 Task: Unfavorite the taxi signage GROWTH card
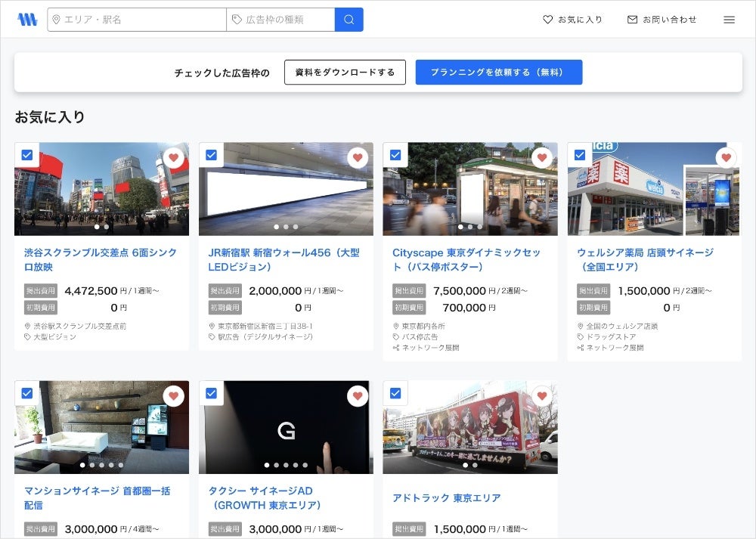pyautogui.click(x=358, y=396)
